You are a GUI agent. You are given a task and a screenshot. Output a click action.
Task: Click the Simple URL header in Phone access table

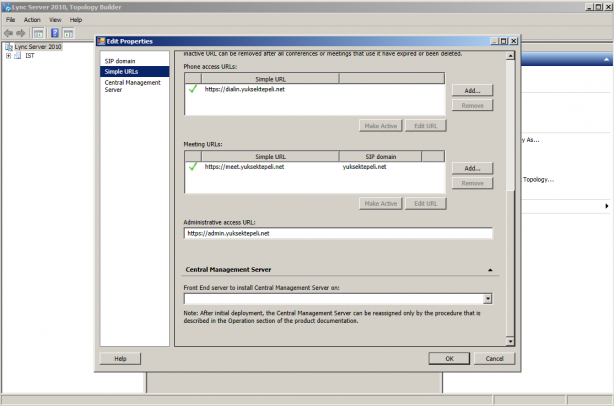[270, 79]
